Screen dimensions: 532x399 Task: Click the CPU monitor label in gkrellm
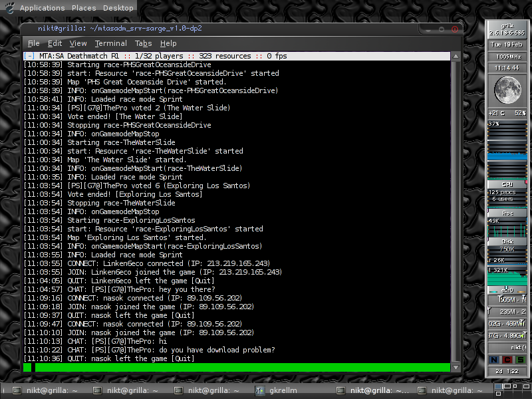point(507,184)
